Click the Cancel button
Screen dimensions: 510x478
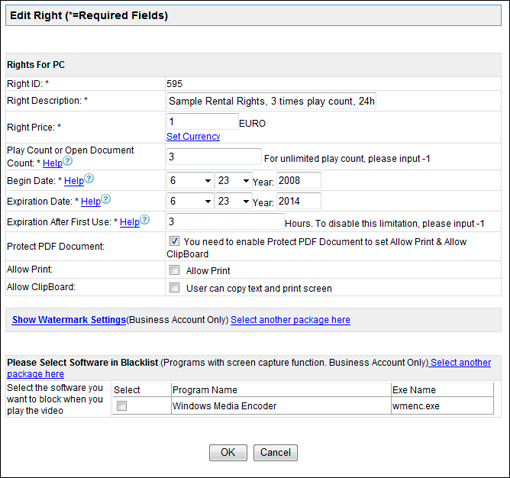click(x=275, y=452)
